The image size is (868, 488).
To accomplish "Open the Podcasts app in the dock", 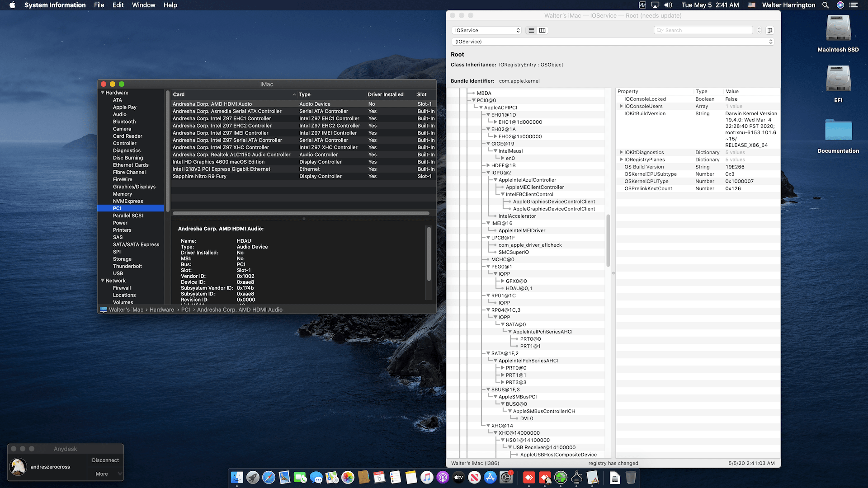I will click(443, 477).
